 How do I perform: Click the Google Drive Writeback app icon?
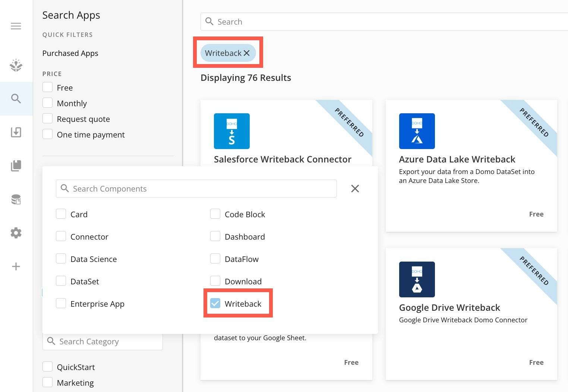(417, 279)
